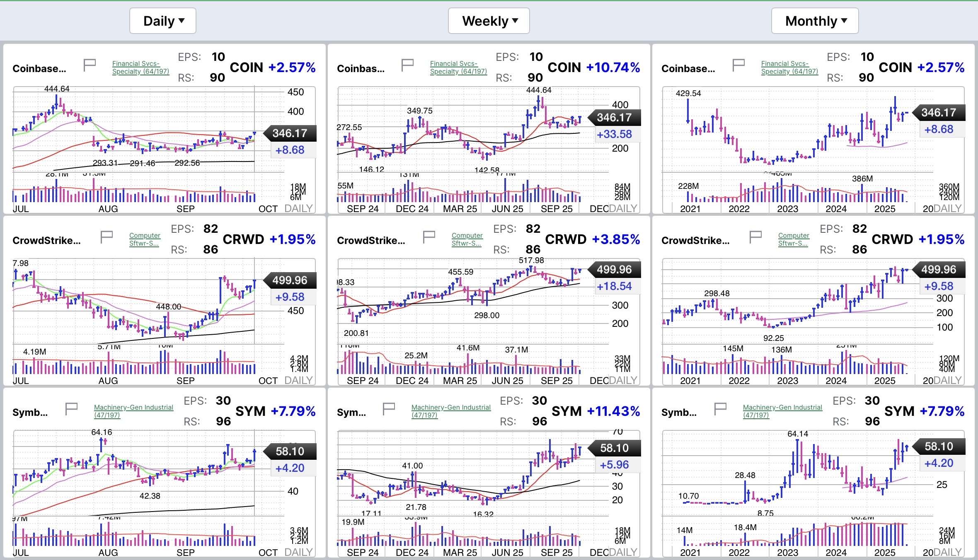This screenshot has width=978, height=560.
Task: Open Financial Svcs-Specialty link in daily Coinbase
Action: click(x=140, y=68)
